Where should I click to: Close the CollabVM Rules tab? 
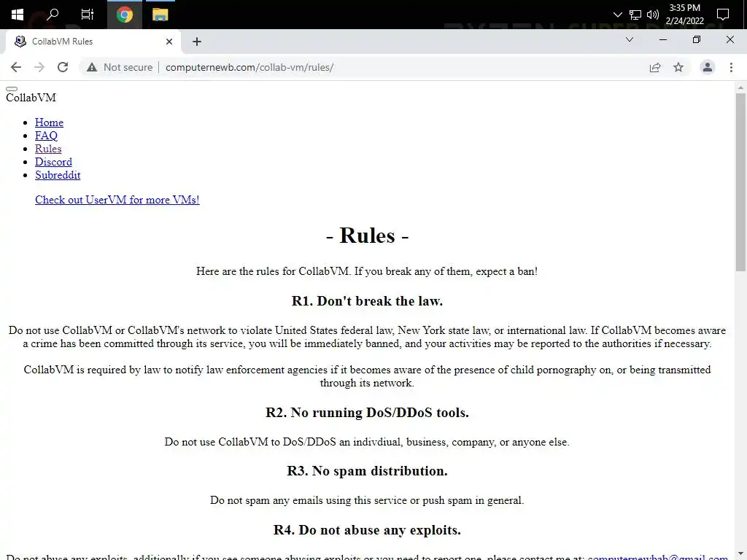pos(169,42)
